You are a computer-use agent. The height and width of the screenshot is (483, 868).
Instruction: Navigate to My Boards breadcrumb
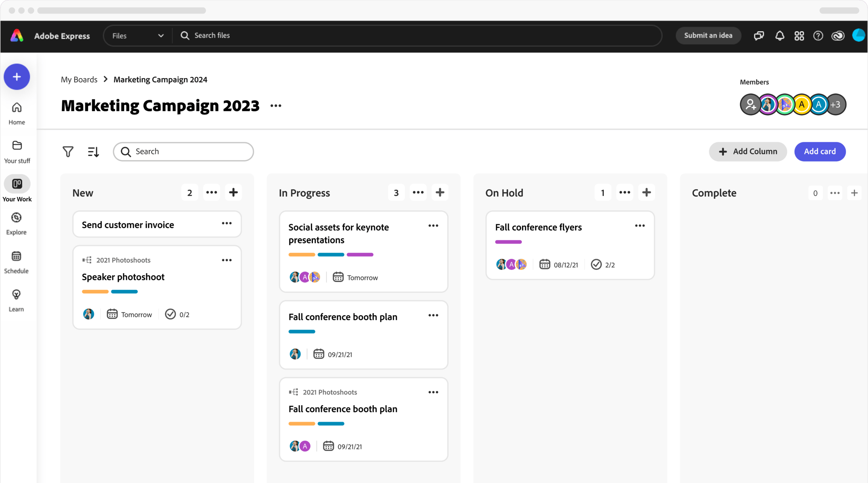click(x=79, y=79)
